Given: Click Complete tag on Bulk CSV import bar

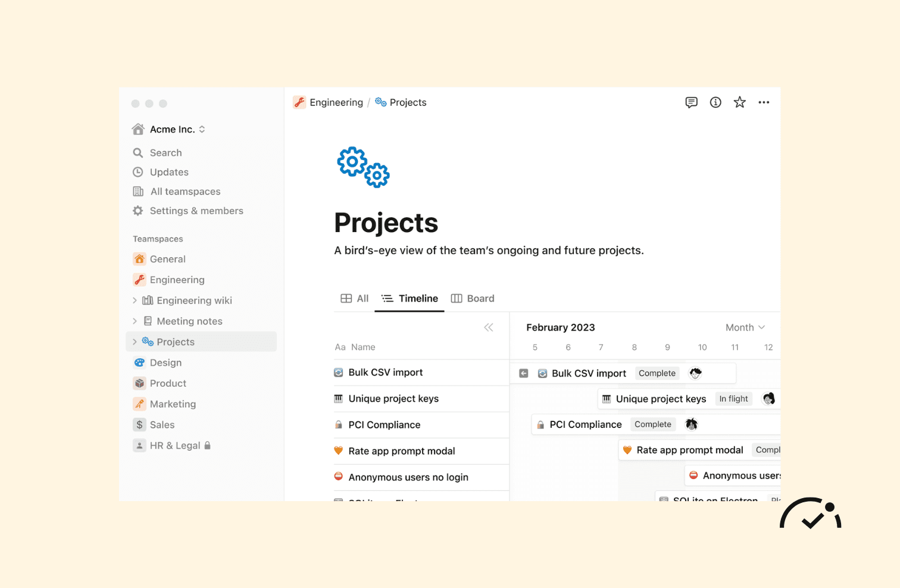Looking at the screenshot, I should [657, 373].
